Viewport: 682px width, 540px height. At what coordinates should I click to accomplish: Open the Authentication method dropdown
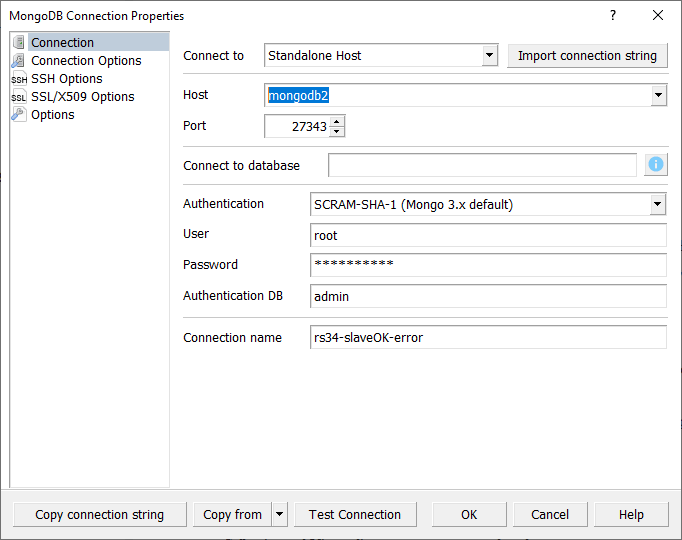657,205
